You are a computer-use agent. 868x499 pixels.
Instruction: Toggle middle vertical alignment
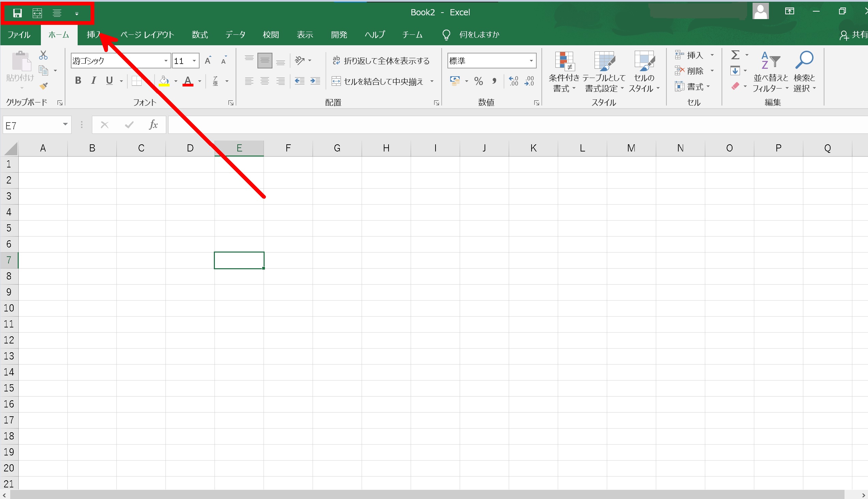point(265,60)
